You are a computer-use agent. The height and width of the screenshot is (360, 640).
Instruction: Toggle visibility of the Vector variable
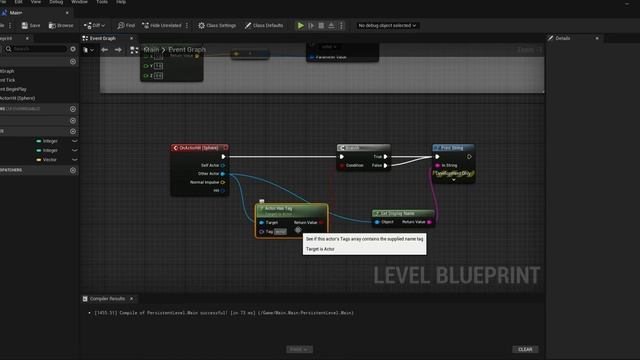(74, 160)
